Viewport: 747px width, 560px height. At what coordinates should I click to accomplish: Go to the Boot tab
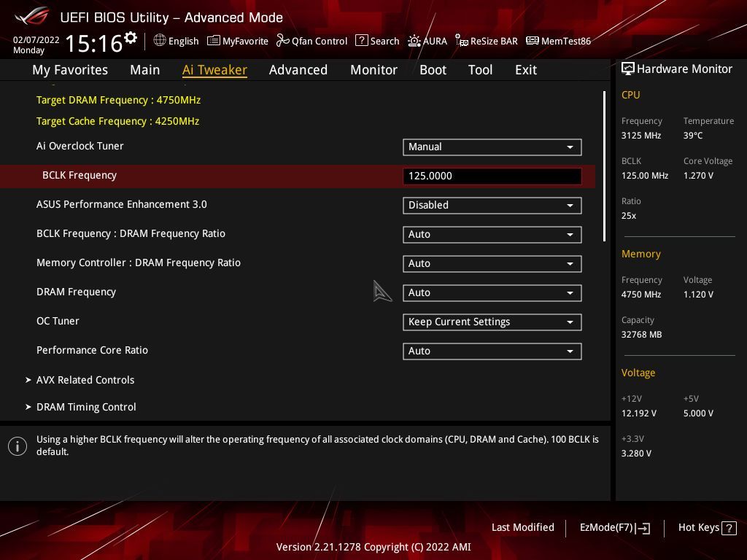433,70
